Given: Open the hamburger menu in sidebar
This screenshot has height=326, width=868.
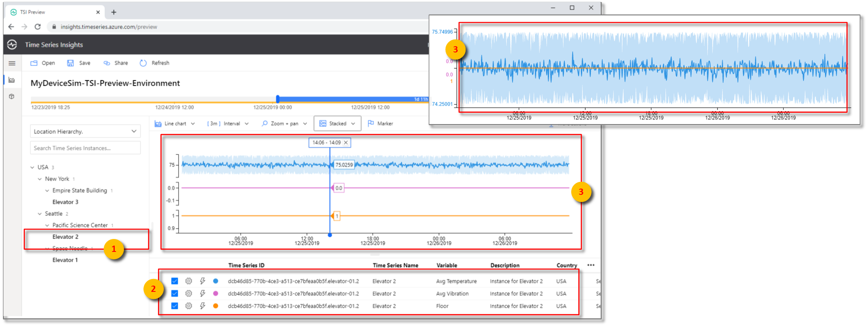Looking at the screenshot, I should point(12,63).
